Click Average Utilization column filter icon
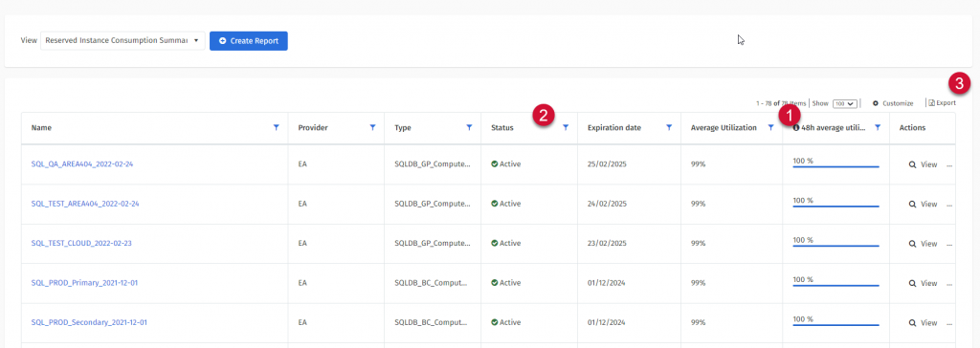Viewport: 980px width, 348px height. pos(770,127)
